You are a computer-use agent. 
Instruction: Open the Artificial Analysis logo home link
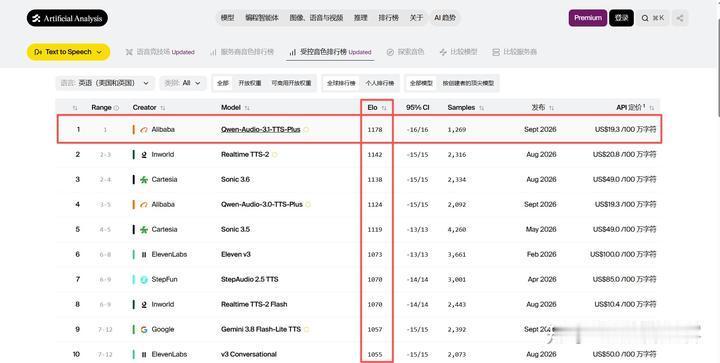[x=67, y=18]
